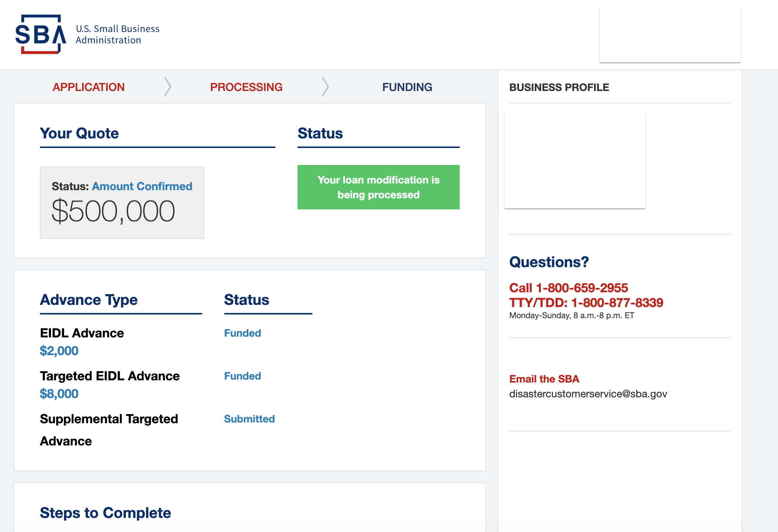
Task: Open the FUNDING step tab
Action: 407,87
